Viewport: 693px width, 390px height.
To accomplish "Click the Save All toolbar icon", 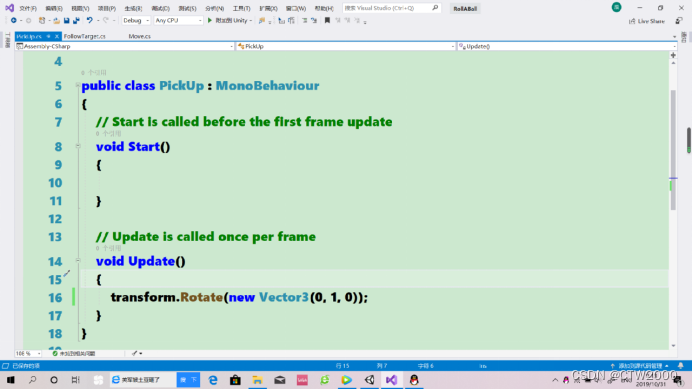I will [76, 20].
